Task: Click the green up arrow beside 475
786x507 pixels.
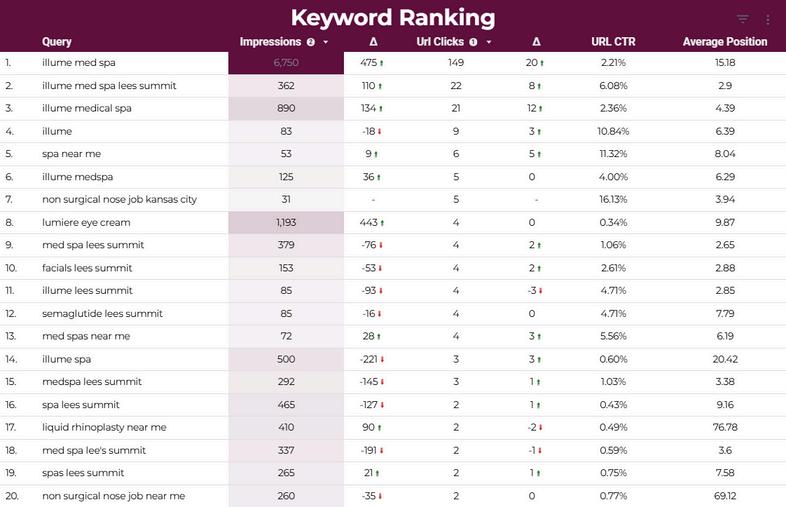Action: 381,63
